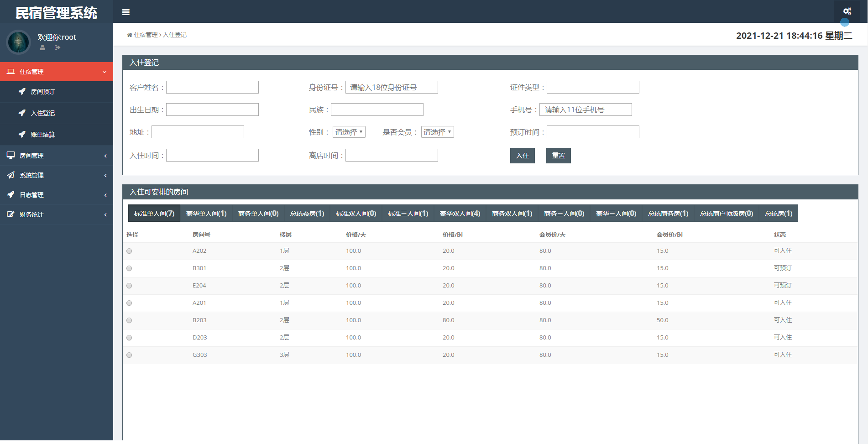Switch to 总统商户顶级房(0) tab

pyautogui.click(x=727, y=213)
